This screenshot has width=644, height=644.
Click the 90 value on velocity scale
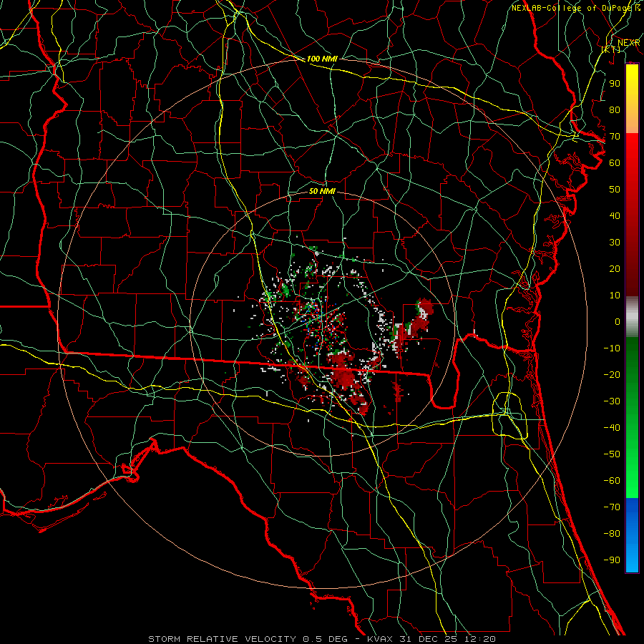(x=615, y=84)
